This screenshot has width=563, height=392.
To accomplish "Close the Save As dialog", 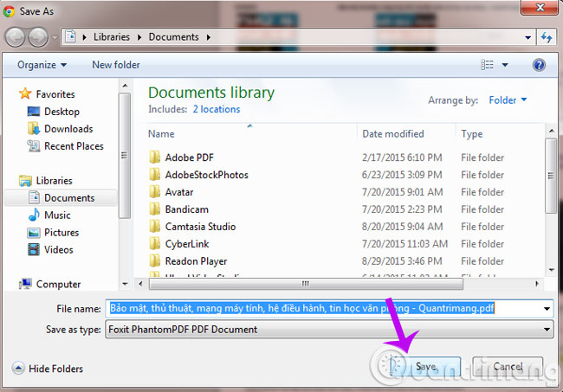I will (540, 7).
